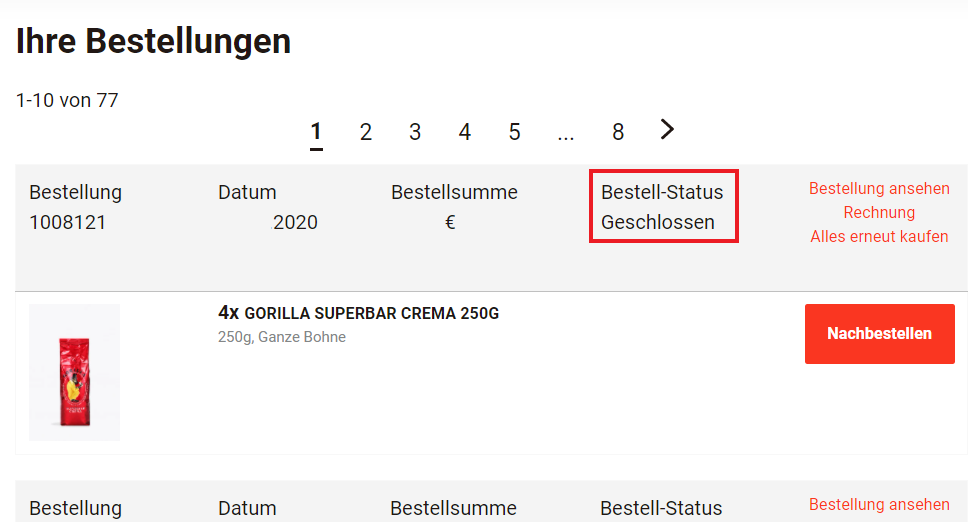Screen dimensions: 968x522
Task: Open page 2 of orders
Action: pyautogui.click(x=365, y=132)
